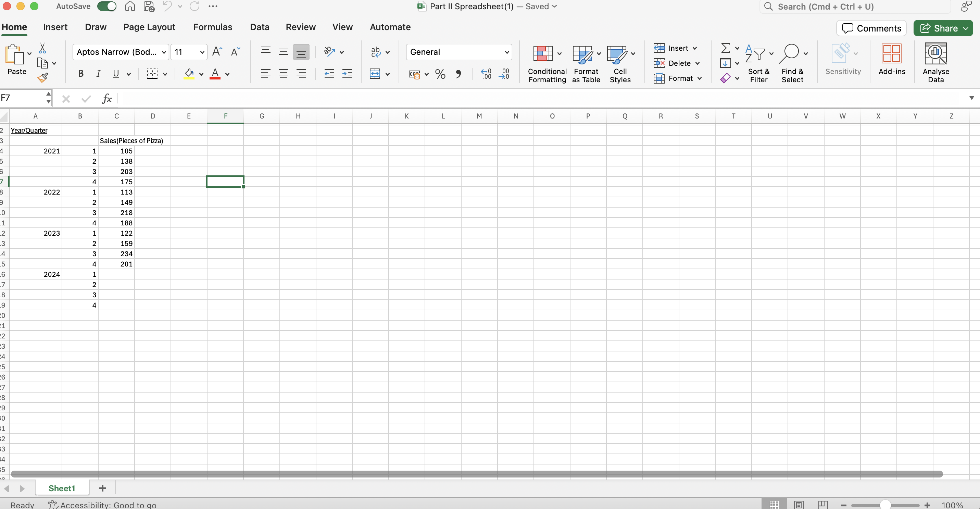Screen dimensions: 980x509
Task: Click the Conditional Formatting icon
Action: coord(543,54)
